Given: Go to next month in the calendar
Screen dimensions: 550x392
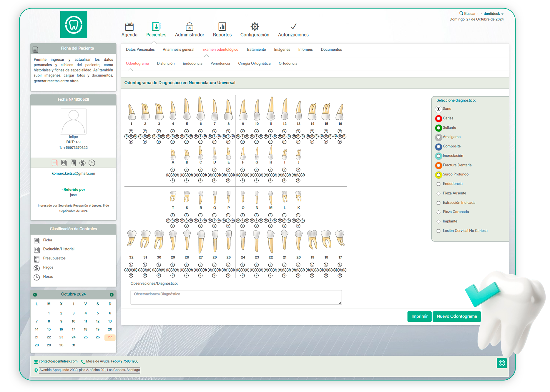Looking at the screenshot, I should [112, 295].
